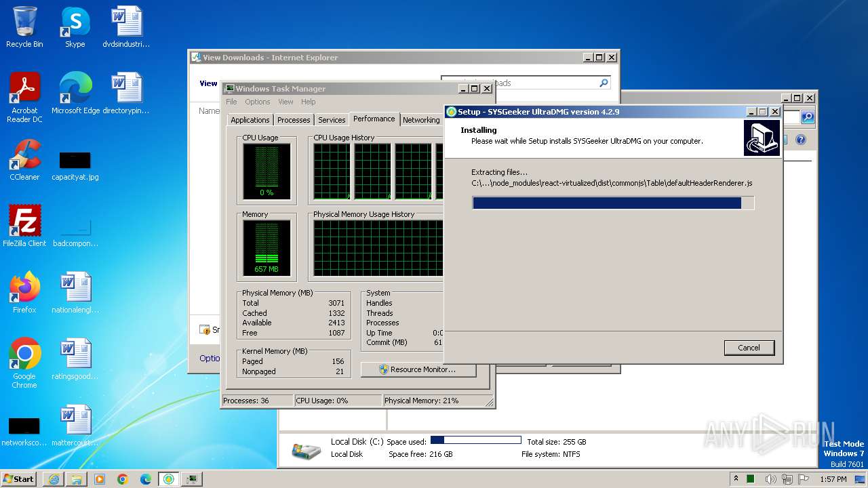Viewport: 868px width, 488px height.
Task: Open the Help menu in Task Manager
Action: [309, 102]
